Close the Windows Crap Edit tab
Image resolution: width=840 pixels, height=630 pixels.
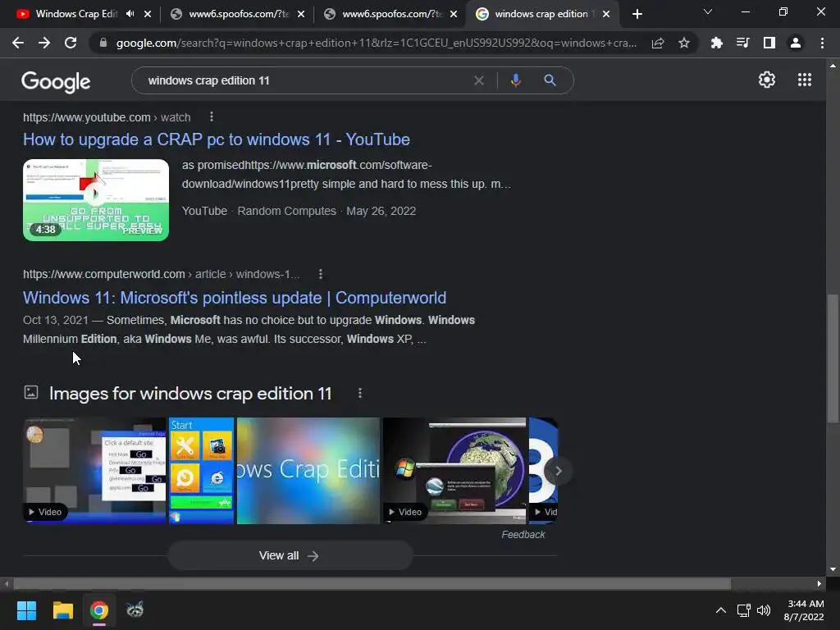(x=148, y=14)
